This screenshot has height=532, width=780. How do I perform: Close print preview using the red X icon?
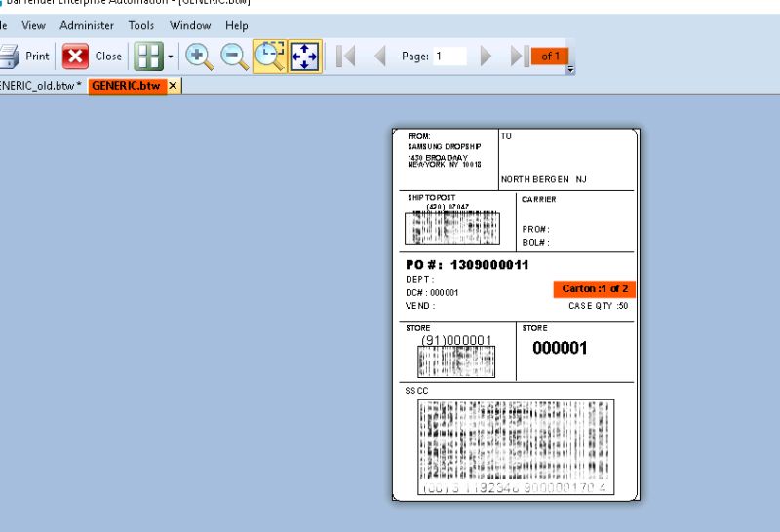(75, 57)
